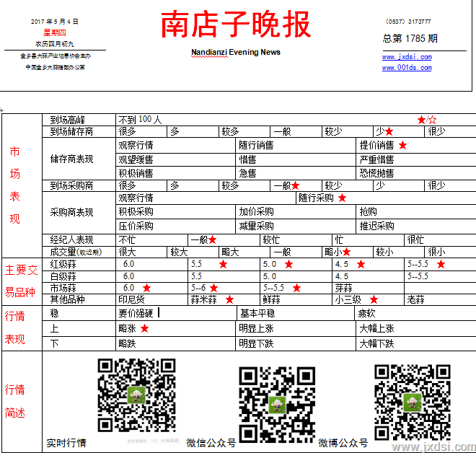Click the 提价销售 cell text
476x453 pixels.
point(376,145)
